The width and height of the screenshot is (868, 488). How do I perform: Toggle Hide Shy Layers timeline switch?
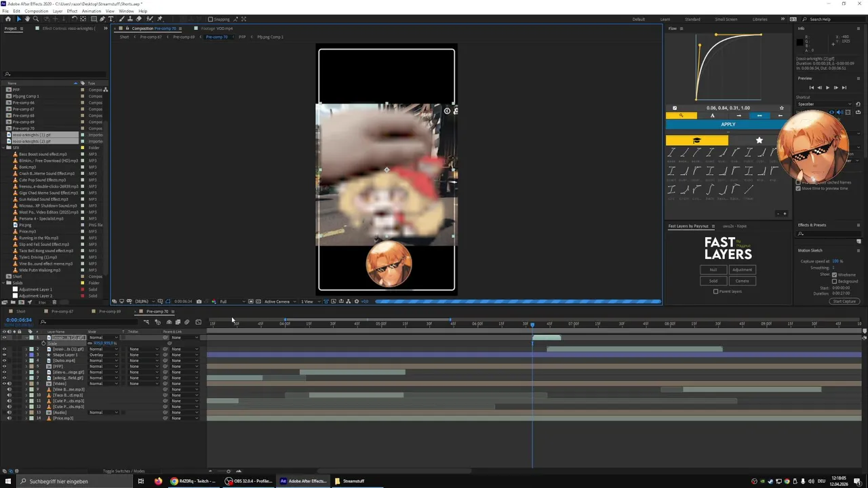click(169, 322)
